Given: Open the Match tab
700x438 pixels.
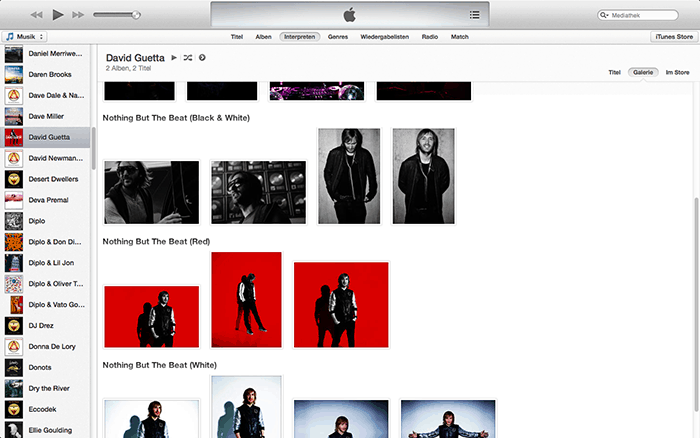Looking at the screenshot, I should (459, 37).
